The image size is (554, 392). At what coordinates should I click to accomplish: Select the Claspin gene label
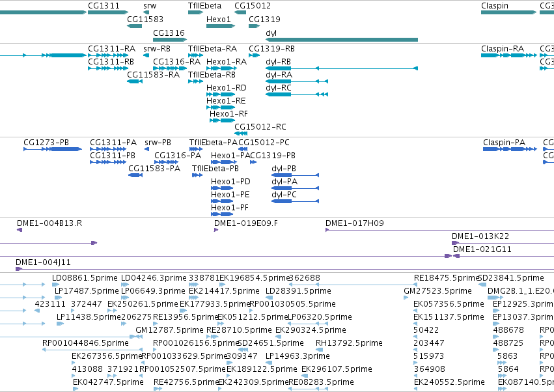pyautogui.click(x=495, y=6)
